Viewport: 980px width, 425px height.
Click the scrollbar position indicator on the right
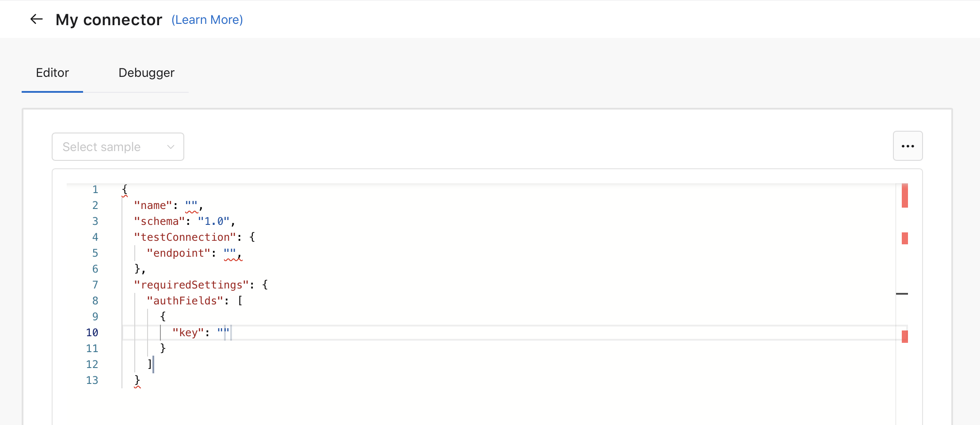click(903, 293)
